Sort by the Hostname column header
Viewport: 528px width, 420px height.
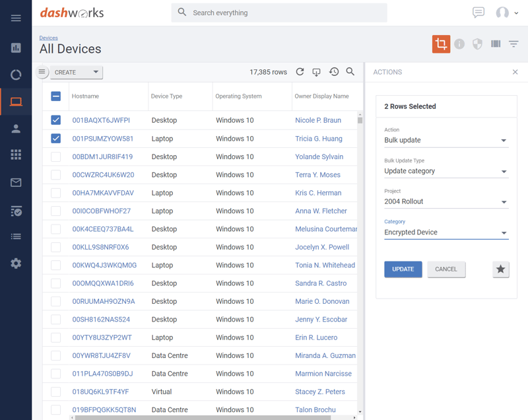click(85, 96)
